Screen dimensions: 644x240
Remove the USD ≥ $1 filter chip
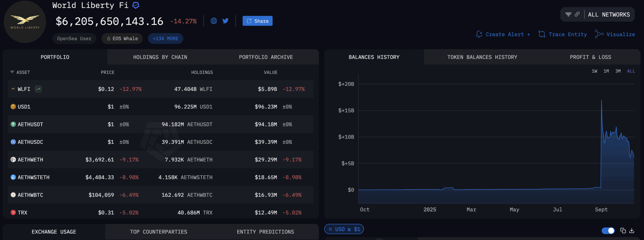tap(330, 229)
